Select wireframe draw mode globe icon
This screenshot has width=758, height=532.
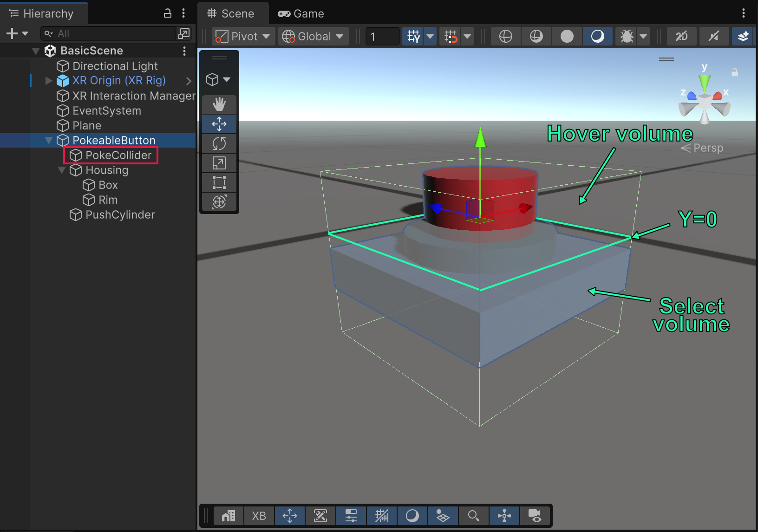pyautogui.click(x=506, y=36)
